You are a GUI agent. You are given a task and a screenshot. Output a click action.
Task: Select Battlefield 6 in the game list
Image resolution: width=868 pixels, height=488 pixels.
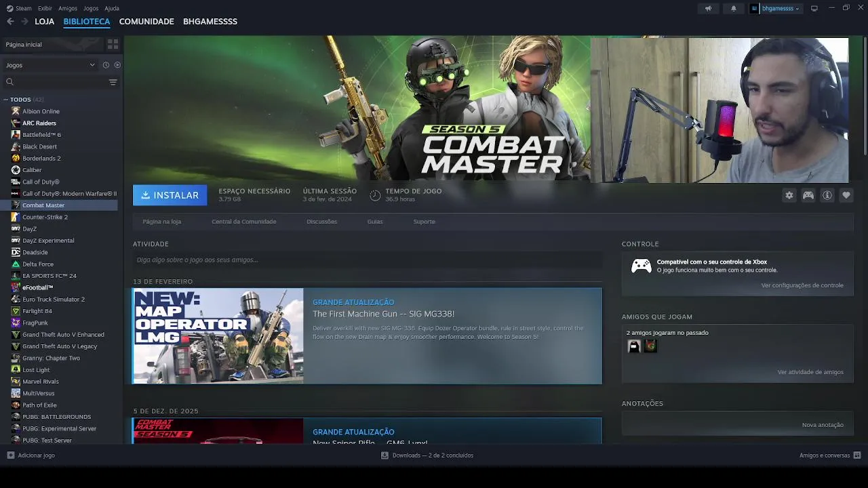pos(41,135)
